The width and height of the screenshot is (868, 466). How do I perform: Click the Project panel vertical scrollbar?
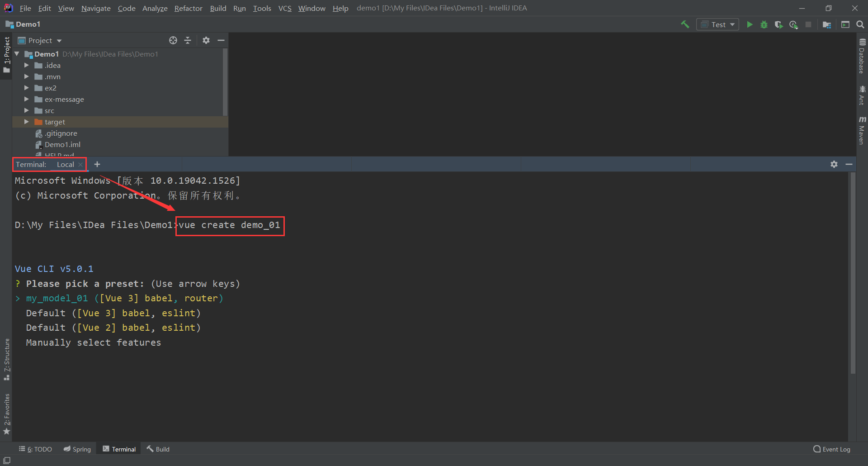coord(225,82)
